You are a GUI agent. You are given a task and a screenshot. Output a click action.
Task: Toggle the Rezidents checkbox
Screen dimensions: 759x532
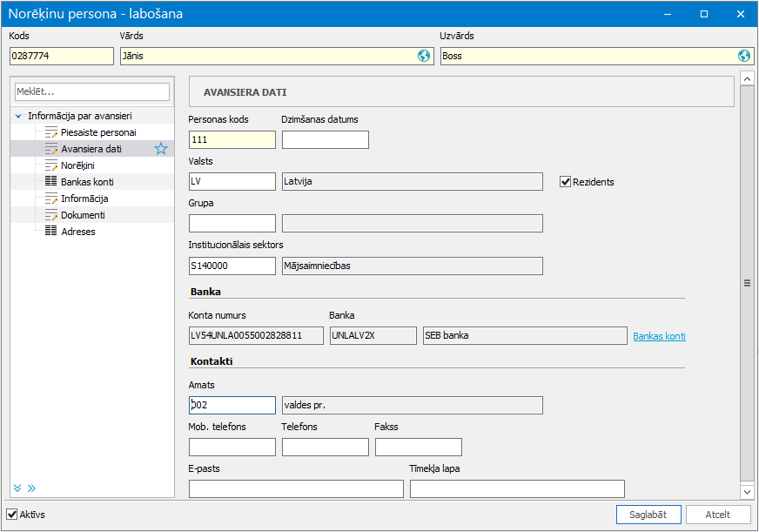point(565,182)
